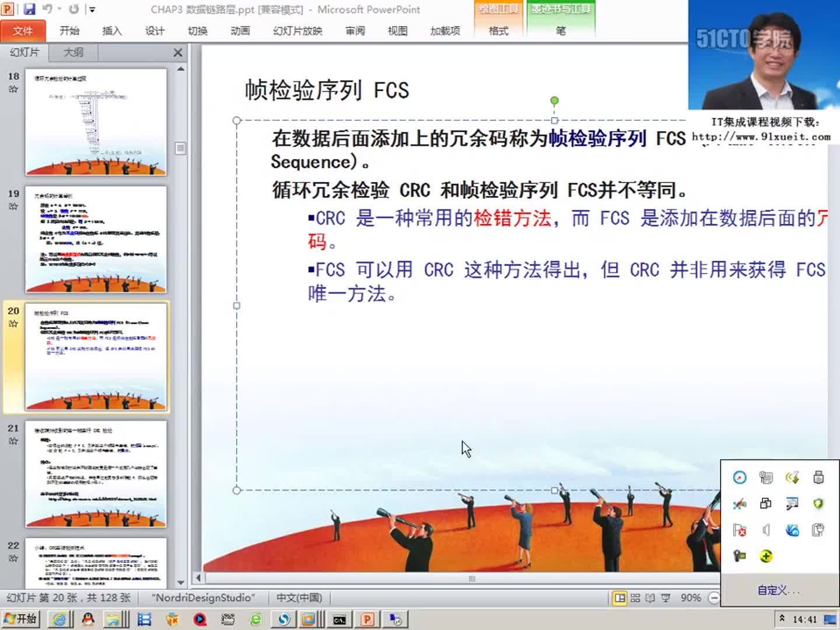Click volume speaker tray icon
Image resolution: width=840 pixels, height=630 pixels.
coord(766,530)
